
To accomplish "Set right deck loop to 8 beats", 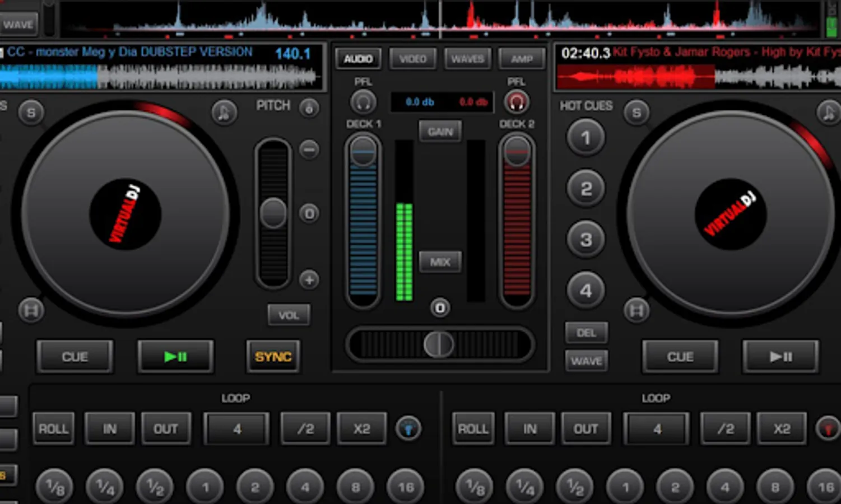I will click(775, 487).
